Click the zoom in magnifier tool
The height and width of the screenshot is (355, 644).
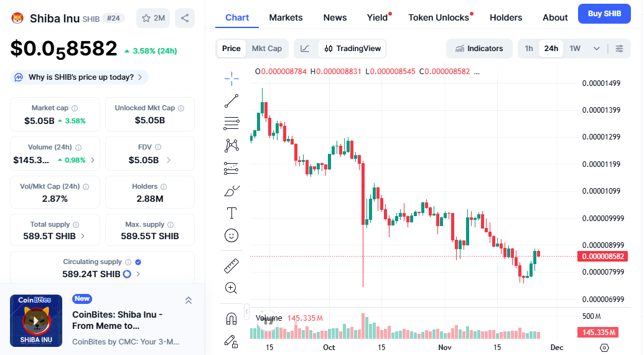pyautogui.click(x=231, y=288)
